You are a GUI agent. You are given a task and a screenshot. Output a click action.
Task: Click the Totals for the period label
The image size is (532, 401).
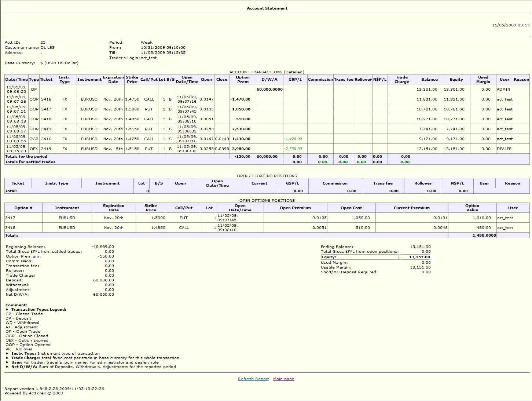[26, 157]
